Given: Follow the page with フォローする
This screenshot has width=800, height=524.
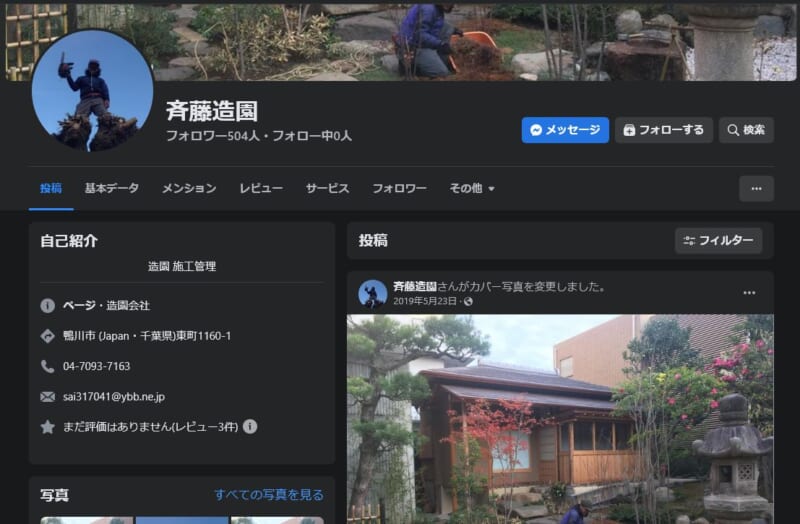Looking at the screenshot, I should 663,130.
